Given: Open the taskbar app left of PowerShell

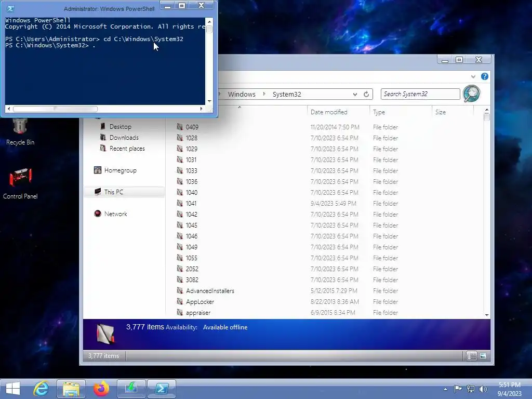Looking at the screenshot, I should click(x=131, y=389).
